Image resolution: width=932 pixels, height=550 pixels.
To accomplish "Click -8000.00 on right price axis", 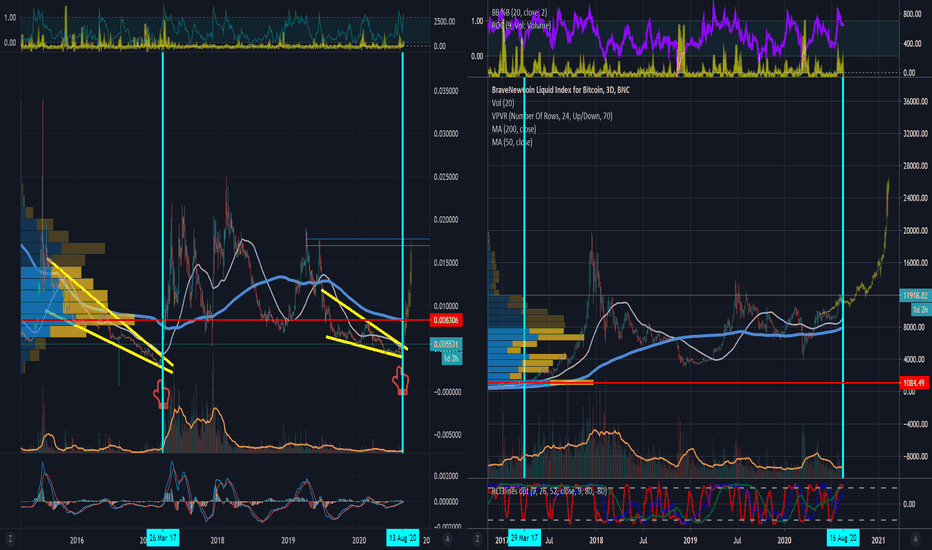I will (x=915, y=457).
